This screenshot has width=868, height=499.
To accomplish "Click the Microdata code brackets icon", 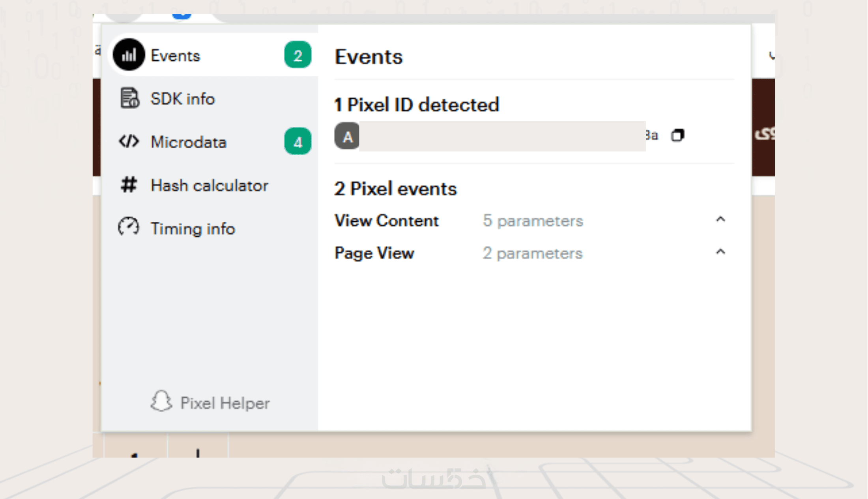I will tap(129, 141).
